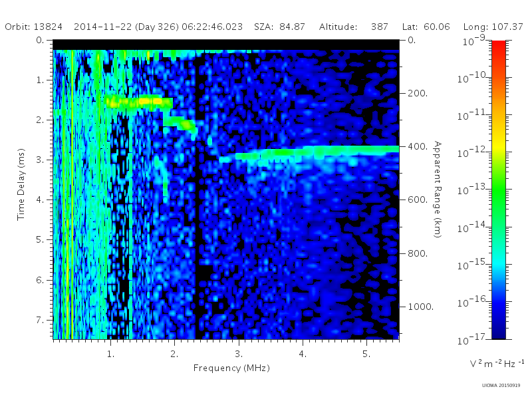Click the 'Frequency (MHz)' axis label
This screenshot has width=532, height=399.
point(231,368)
